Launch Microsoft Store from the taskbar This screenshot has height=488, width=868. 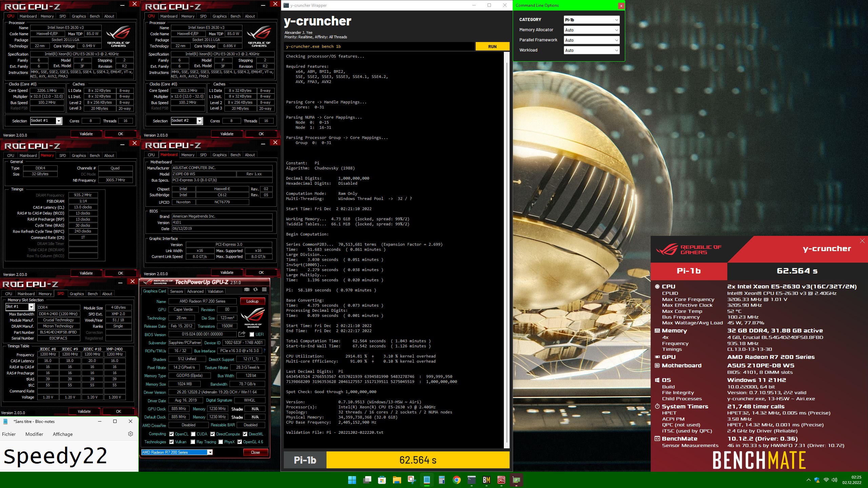pos(382,480)
